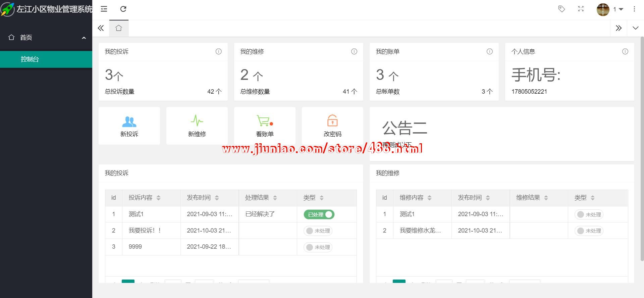
Task: Switch to the home icon tab
Action: 119,28
